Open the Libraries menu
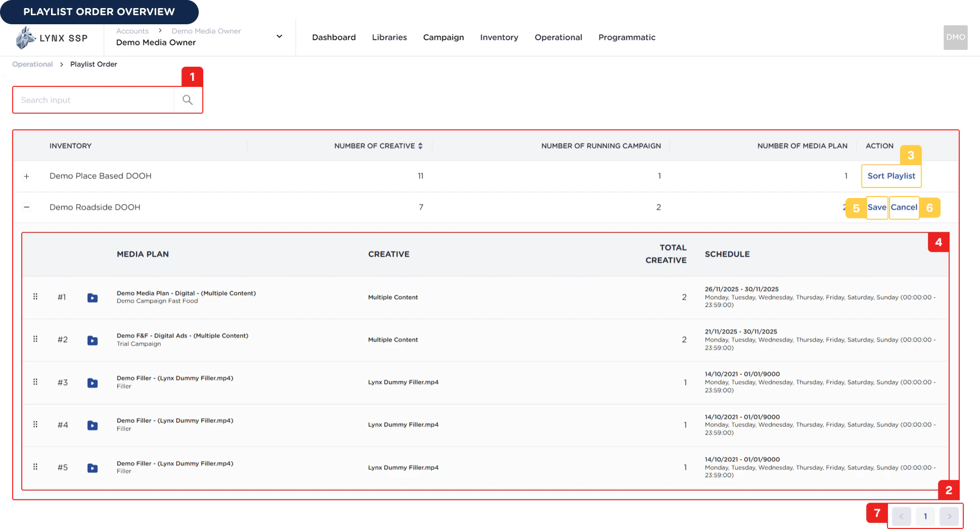The width and height of the screenshot is (980, 529). pyautogui.click(x=389, y=37)
